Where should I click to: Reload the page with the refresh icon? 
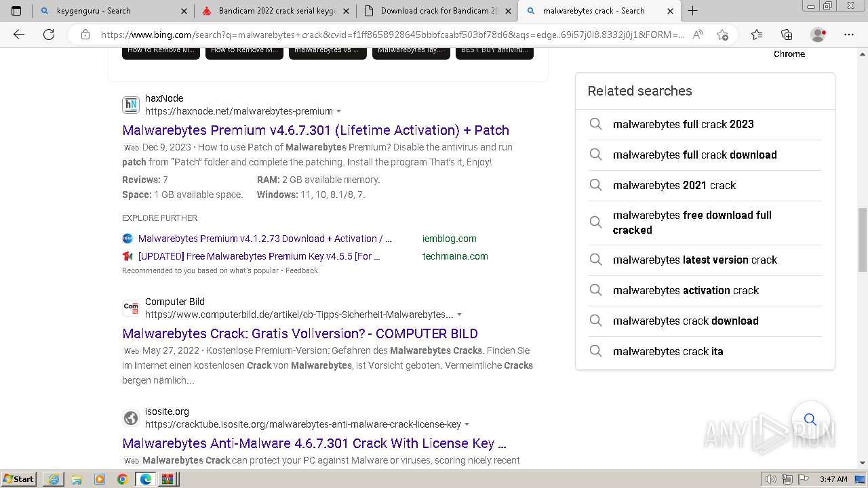pyautogui.click(x=49, y=35)
